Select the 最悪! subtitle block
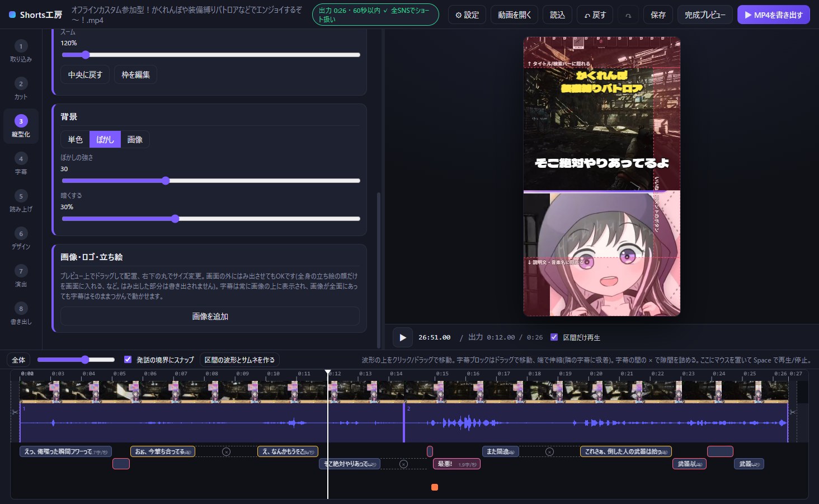Viewport: 819px width, 504px height. pos(456,464)
